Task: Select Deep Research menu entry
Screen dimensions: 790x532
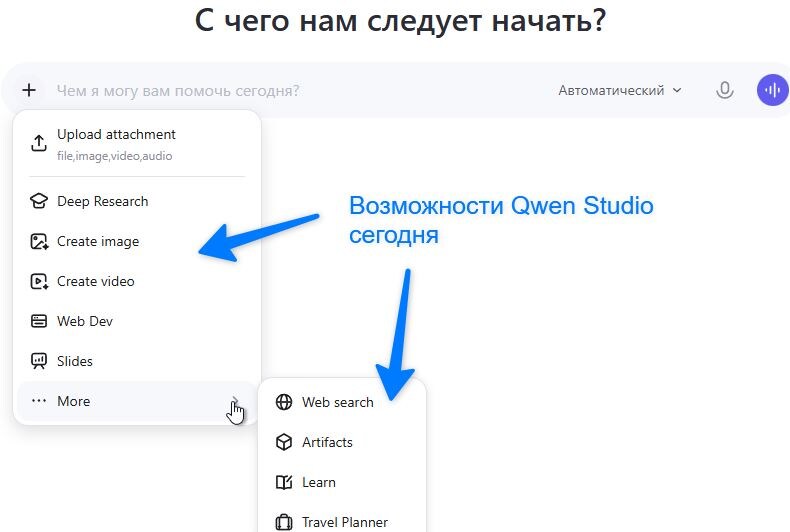Action: 137,201
